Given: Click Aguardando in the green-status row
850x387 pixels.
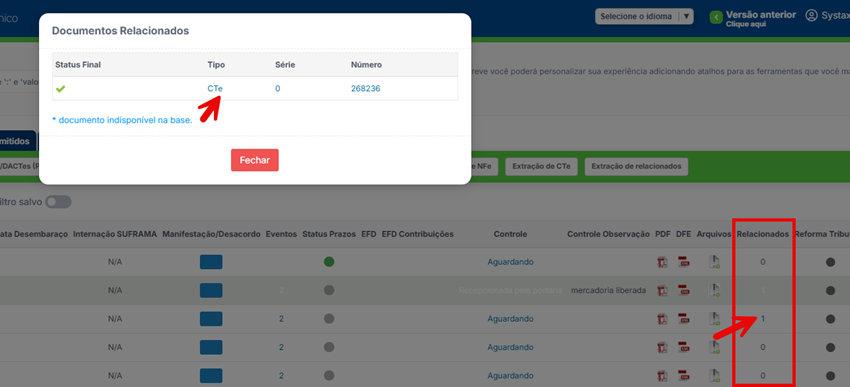Looking at the screenshot, I should tap(510, 262).
